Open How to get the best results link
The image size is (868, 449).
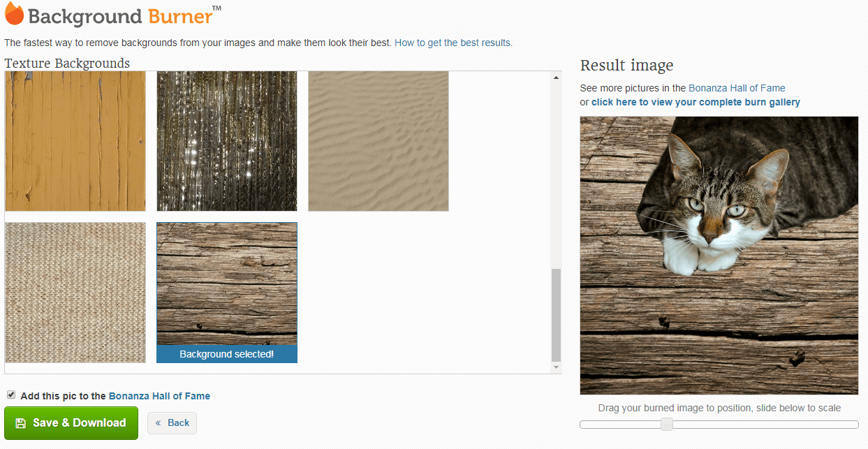[453, 43]
